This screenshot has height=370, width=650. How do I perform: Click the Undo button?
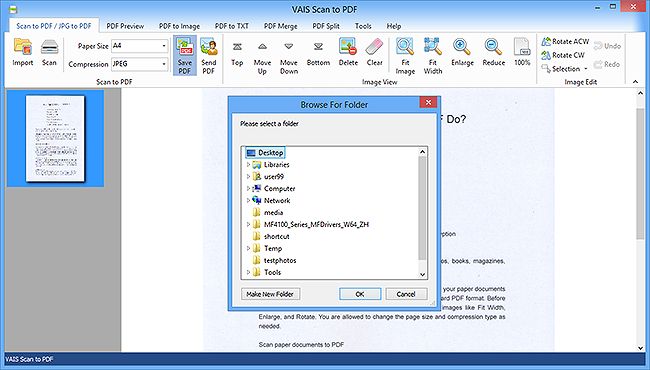click(607, 46)
